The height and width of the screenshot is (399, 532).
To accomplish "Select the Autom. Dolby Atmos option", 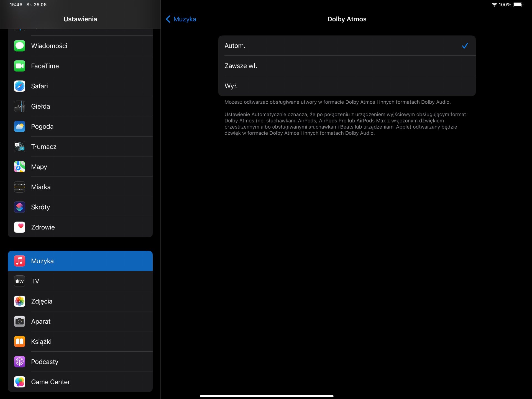I will point(347,46).
